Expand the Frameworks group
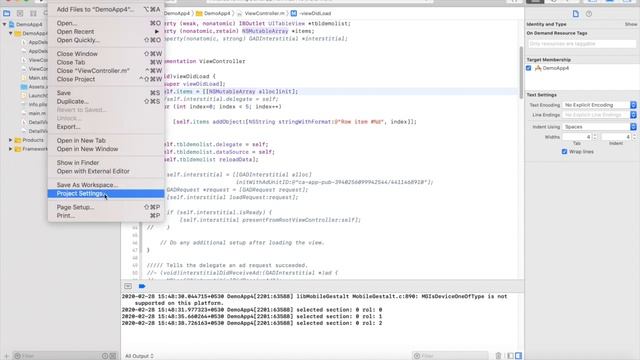This screenshot has height=360, width=640. coord(11,149)
